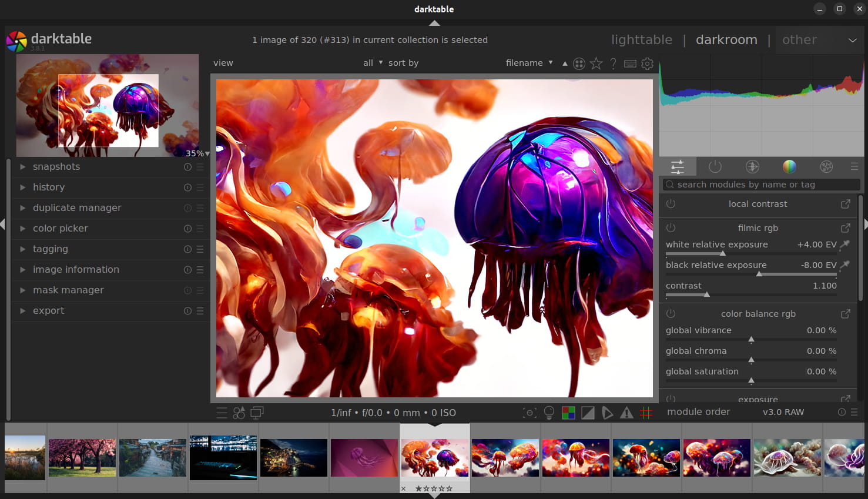The image size is (868, 499).
Task: Show the color calibration modules group
Action: 789,167
